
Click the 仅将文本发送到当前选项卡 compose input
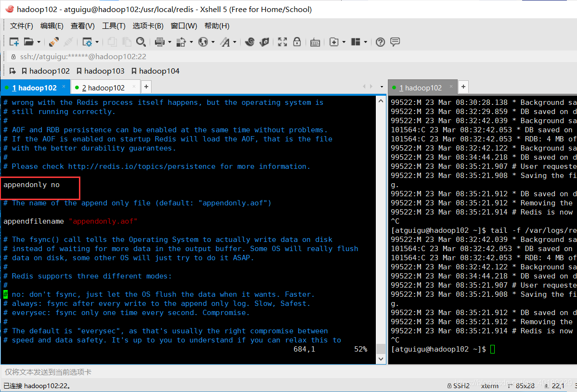tap(289, 372)
